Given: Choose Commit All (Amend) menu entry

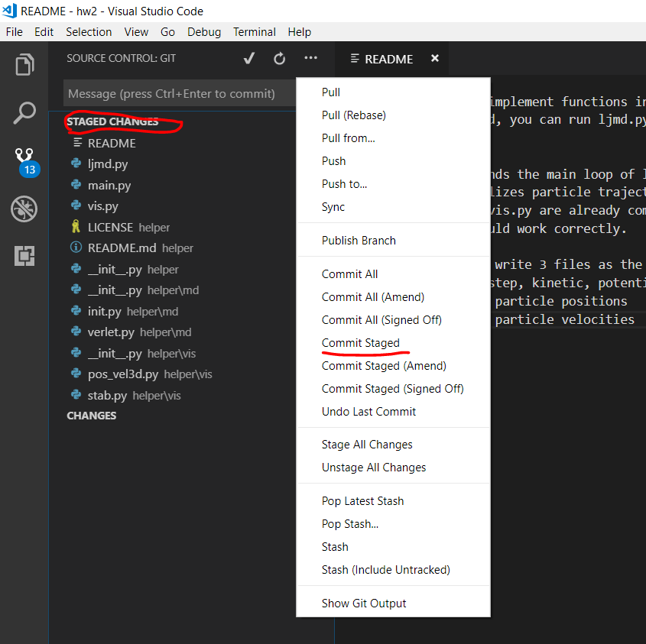Looking at the screenshot, I should [x=393, y=297].
